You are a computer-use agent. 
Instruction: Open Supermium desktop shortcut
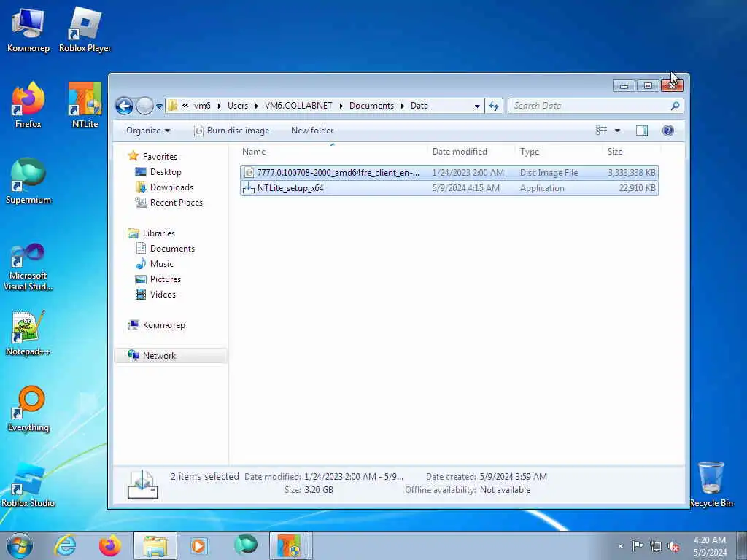tap(28, 182)
